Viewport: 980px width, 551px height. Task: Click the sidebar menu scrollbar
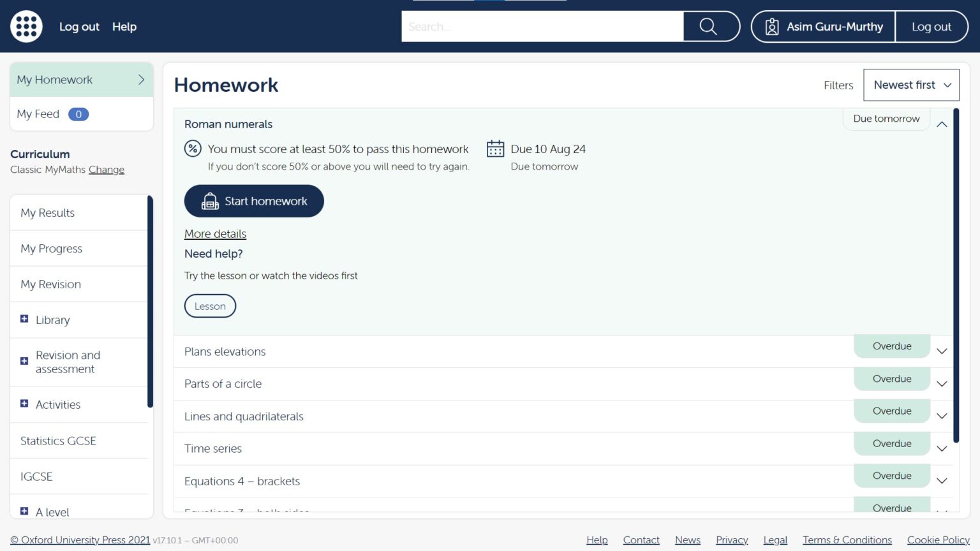click(150, 301)
